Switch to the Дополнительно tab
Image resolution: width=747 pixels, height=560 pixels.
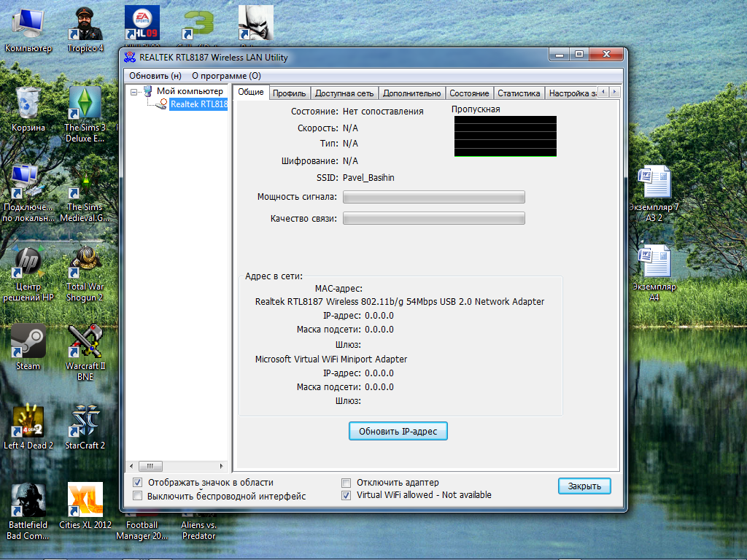pyautogui.click(x=412, y=93)
